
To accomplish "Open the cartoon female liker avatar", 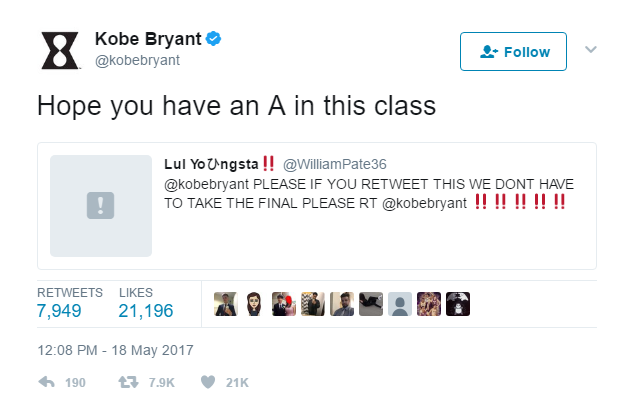I will [x=255, y=304].
